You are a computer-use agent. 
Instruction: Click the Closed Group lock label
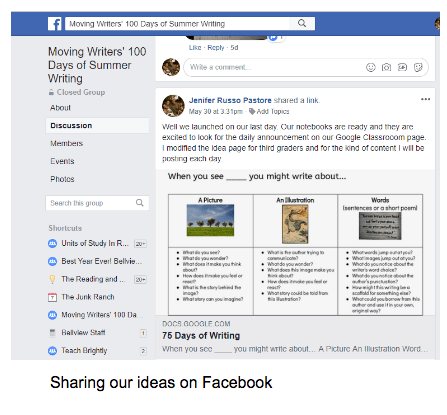(x=77, y=92)
